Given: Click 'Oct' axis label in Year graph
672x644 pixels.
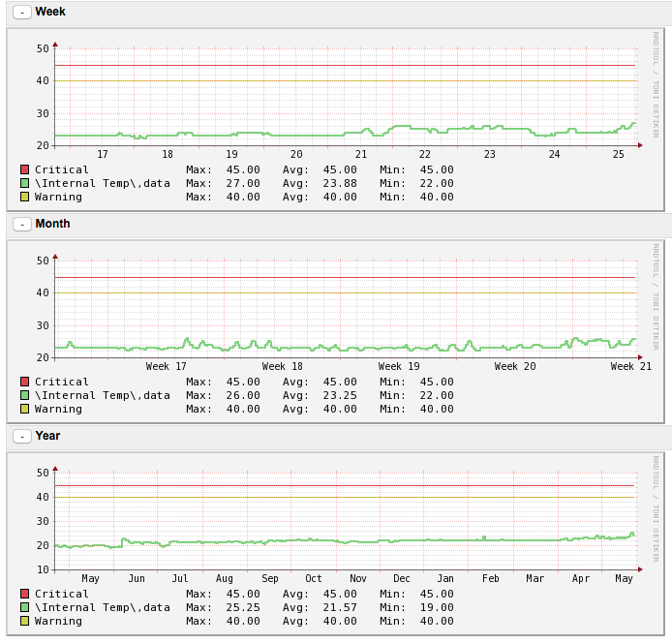Looking at the screenshot, I should coord(314,579).
